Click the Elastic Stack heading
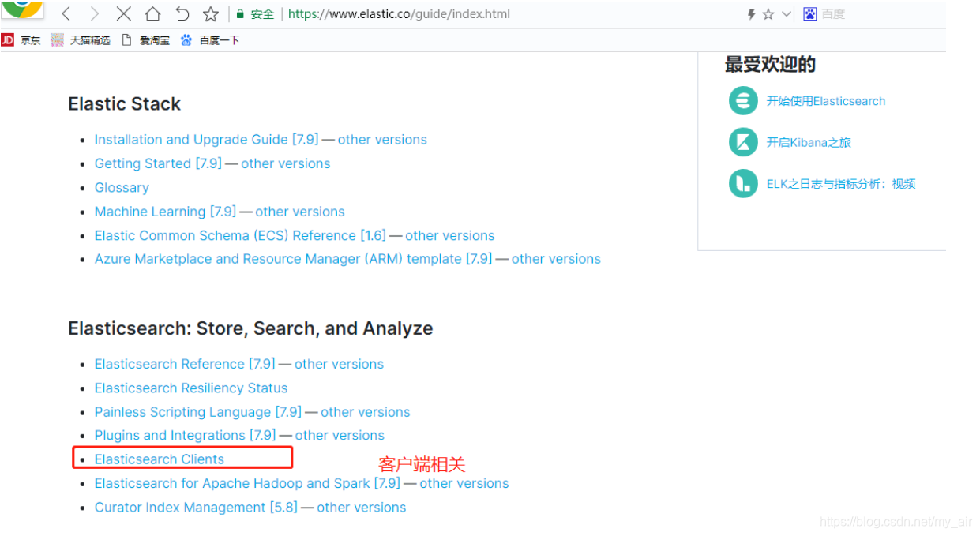980x536 pixels. coord(124,104)
